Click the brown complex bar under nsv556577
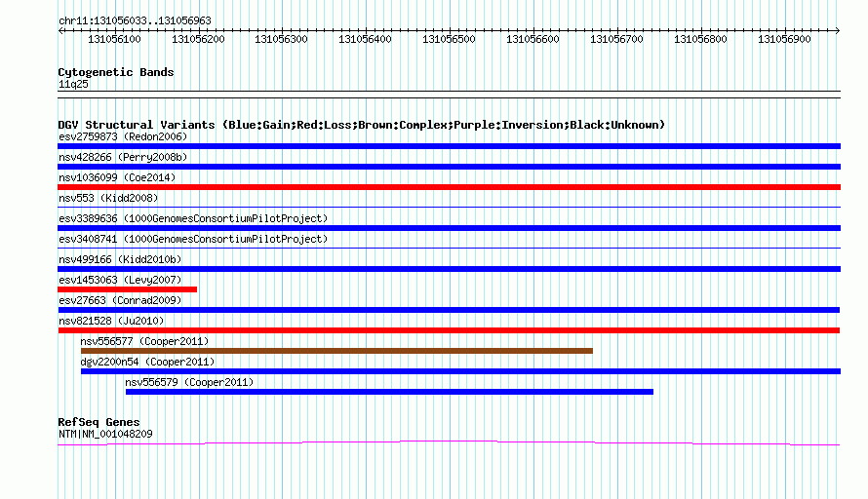 pyautogui.click(x=336, y=351)
